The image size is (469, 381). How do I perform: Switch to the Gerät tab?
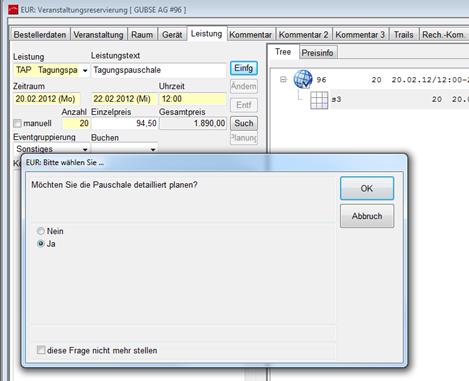pos(172,35)
